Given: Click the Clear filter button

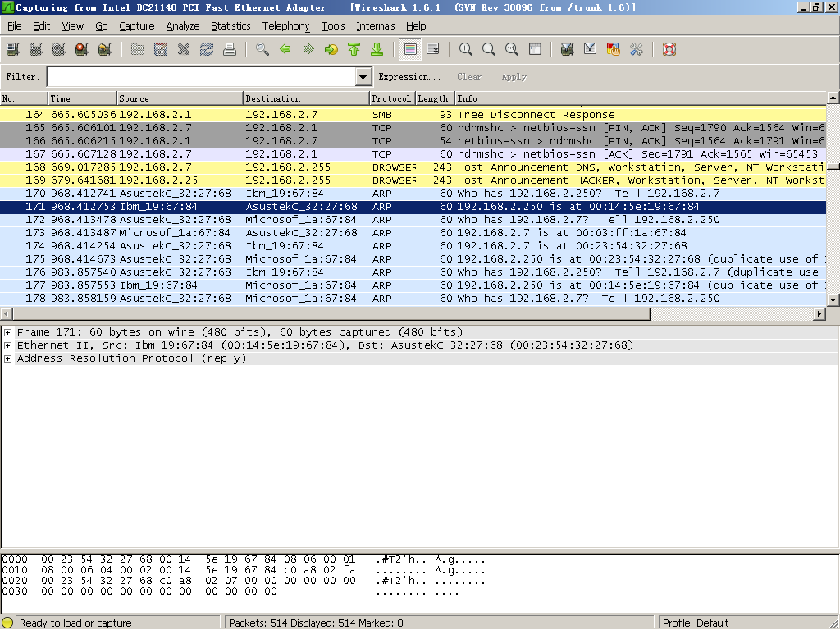Looking at the screenshot, I should pyautogui.click(x=469, y=76).
